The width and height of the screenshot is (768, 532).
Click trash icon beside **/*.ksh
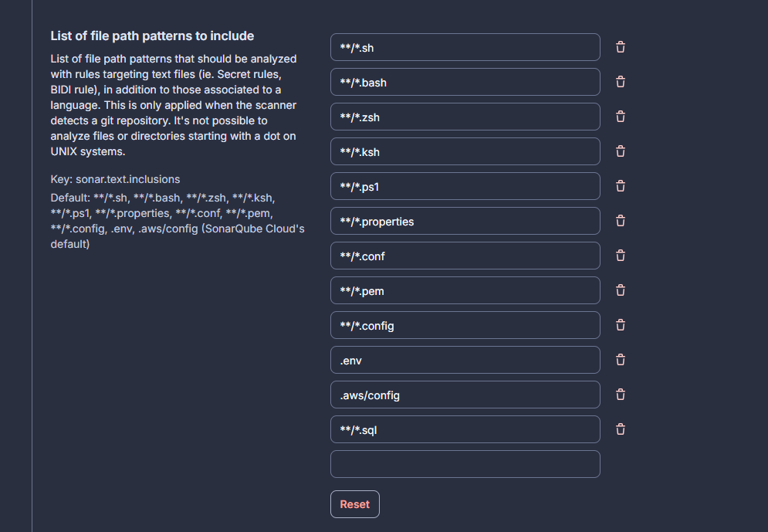point(621,151)
